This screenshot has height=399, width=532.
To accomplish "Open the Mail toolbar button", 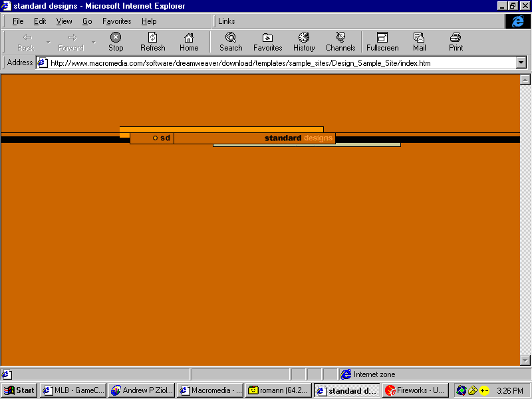I will 420,42.
